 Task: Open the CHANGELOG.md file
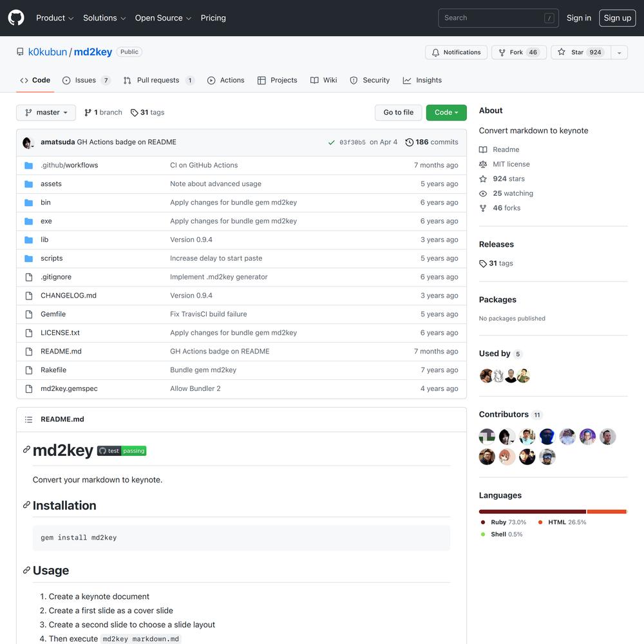(69, 296)
